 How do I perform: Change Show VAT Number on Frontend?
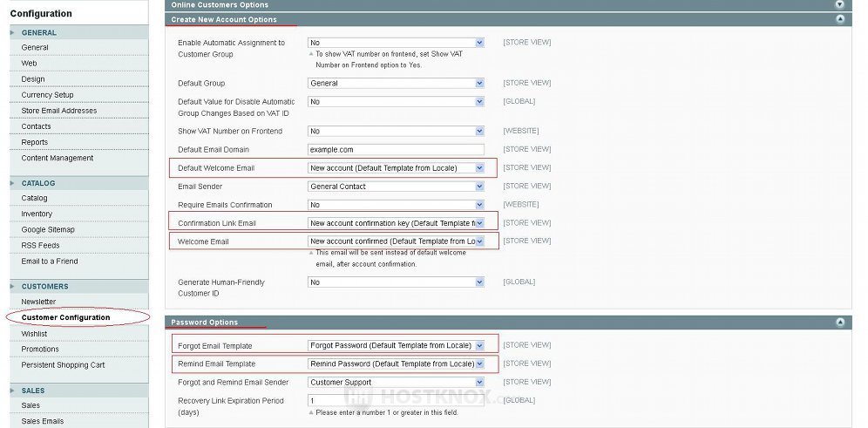pos(396,132)
